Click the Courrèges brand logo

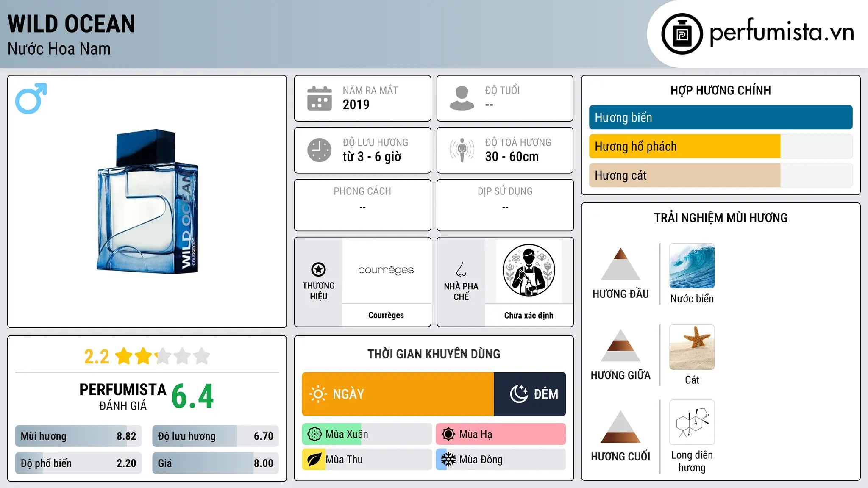tap(386, 270)
